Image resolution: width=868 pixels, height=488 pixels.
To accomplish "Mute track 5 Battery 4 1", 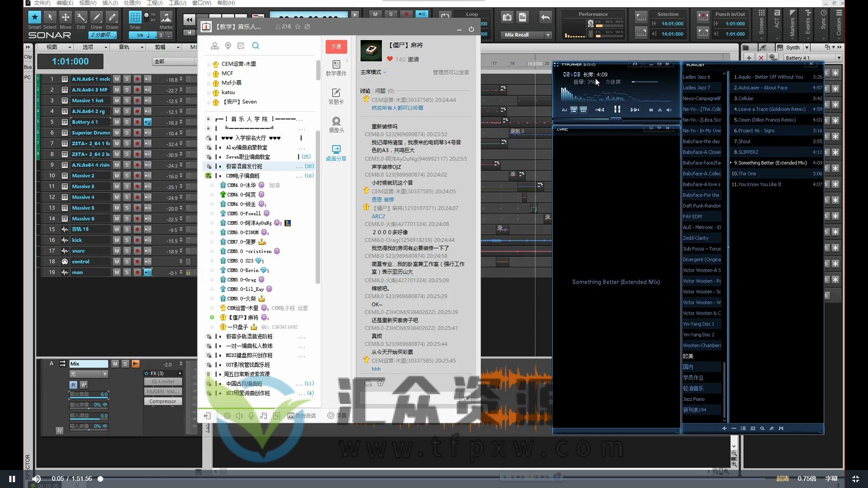I will (x=117, y=122).
